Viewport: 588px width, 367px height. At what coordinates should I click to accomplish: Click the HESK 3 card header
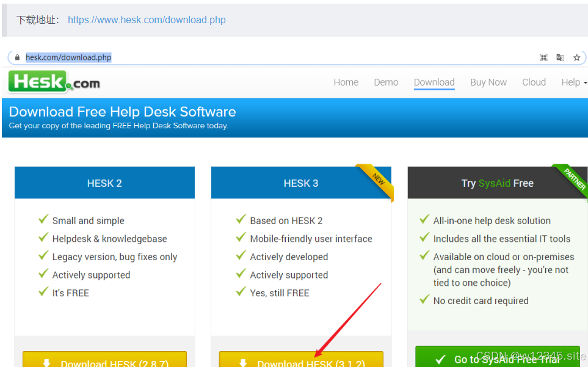(x=301, y=183)
